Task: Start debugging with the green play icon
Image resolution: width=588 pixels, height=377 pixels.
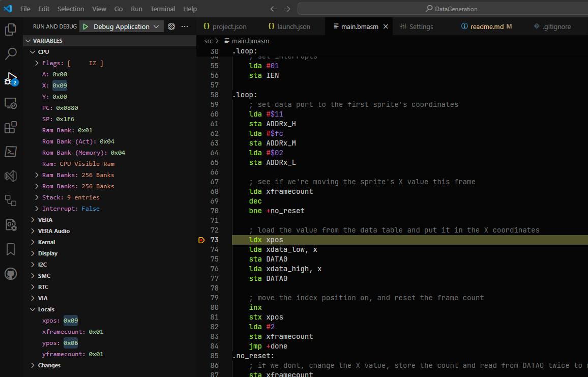Action: pos(86,26)
